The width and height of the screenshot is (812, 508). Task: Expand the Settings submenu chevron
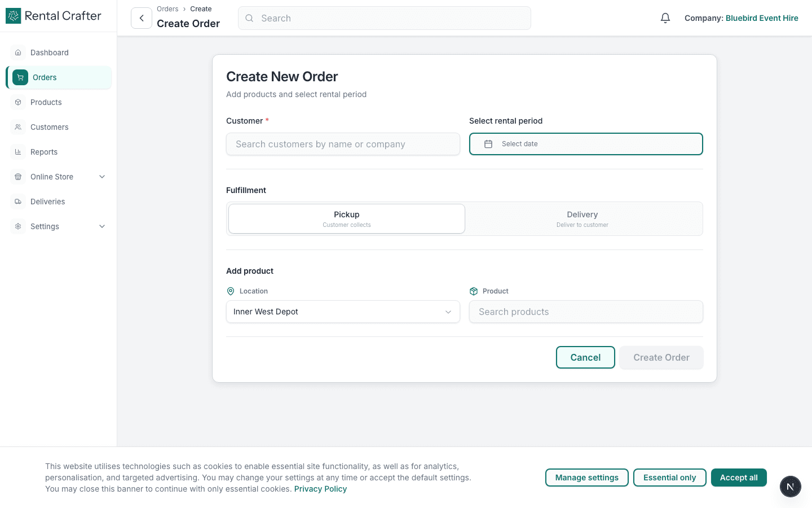pos(102,226)
